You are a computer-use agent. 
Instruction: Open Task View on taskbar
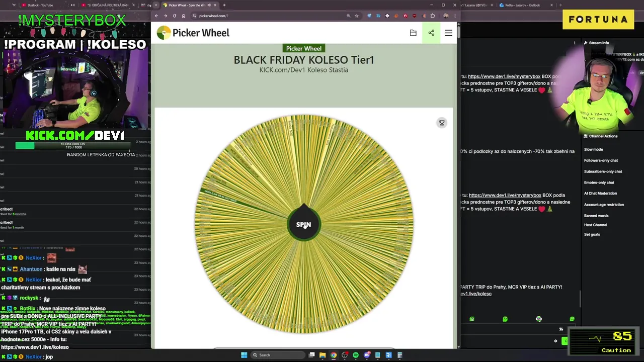pos(311,355)
